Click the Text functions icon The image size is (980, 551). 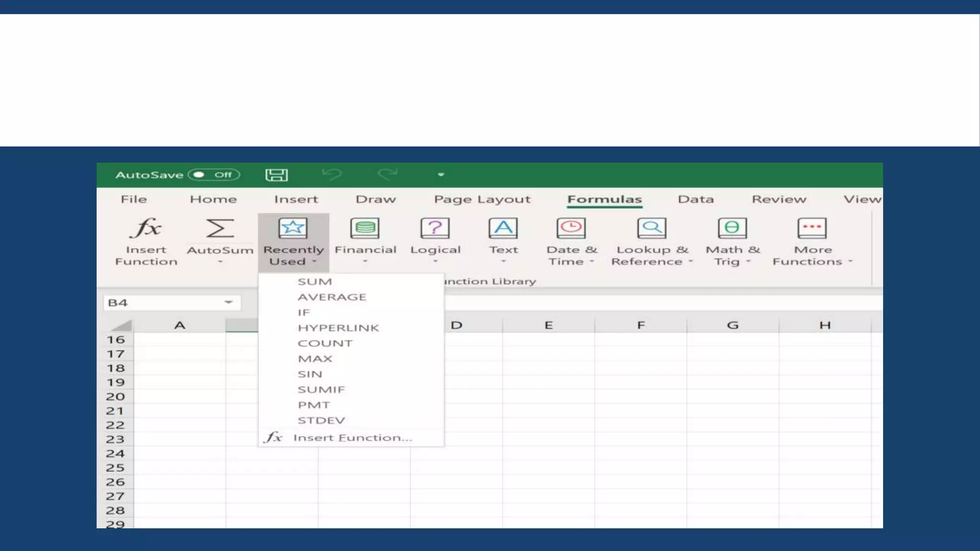tap(503, 229)
